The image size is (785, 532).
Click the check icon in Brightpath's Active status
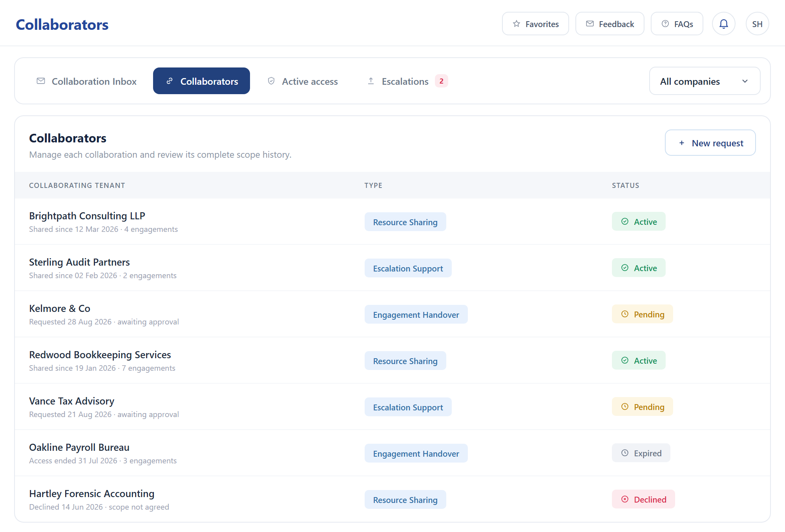pyautogui.click(x=625, y=222)
